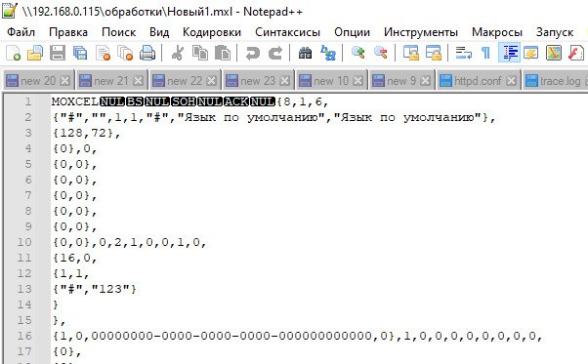Open the Document Map icon
Screen dimensions: 588x364
tap(554, 53)
